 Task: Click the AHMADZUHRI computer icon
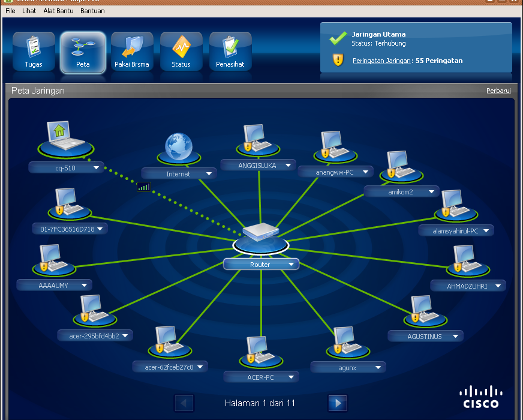[468, 260]
